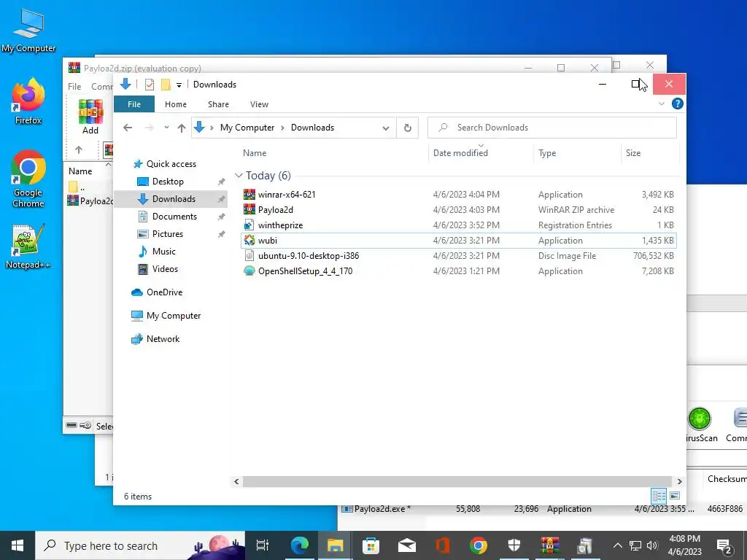Open Customize Quick Access Toolbar dropdown

179,85
